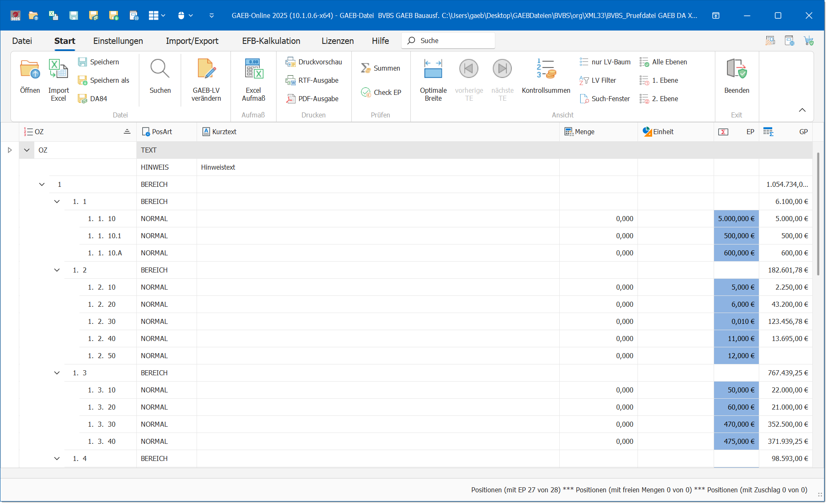Toggle the LV Filter option

point(598,80)
